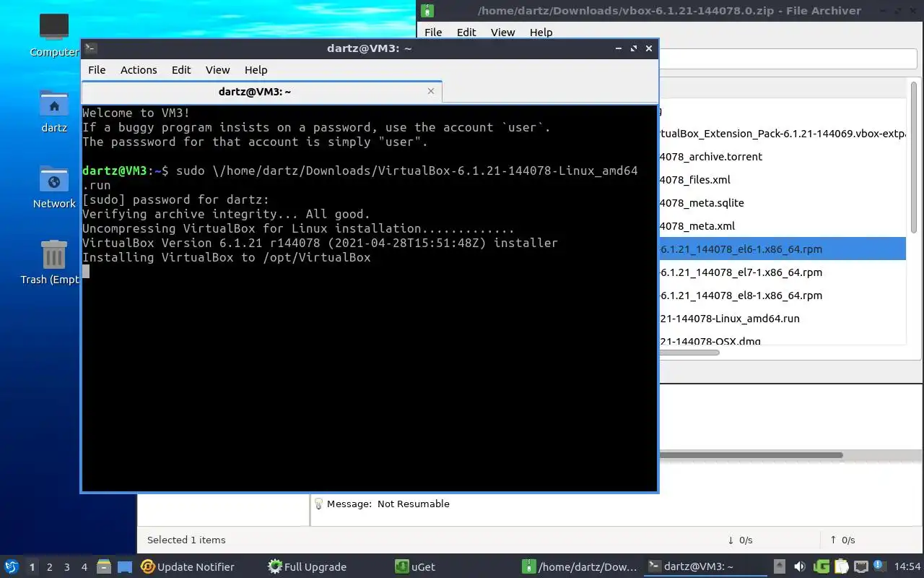Close the dartz@VM3:~ terminal tab
This screenshot has height=578, width=924.
pyautogui.click(x=431, y=91)
